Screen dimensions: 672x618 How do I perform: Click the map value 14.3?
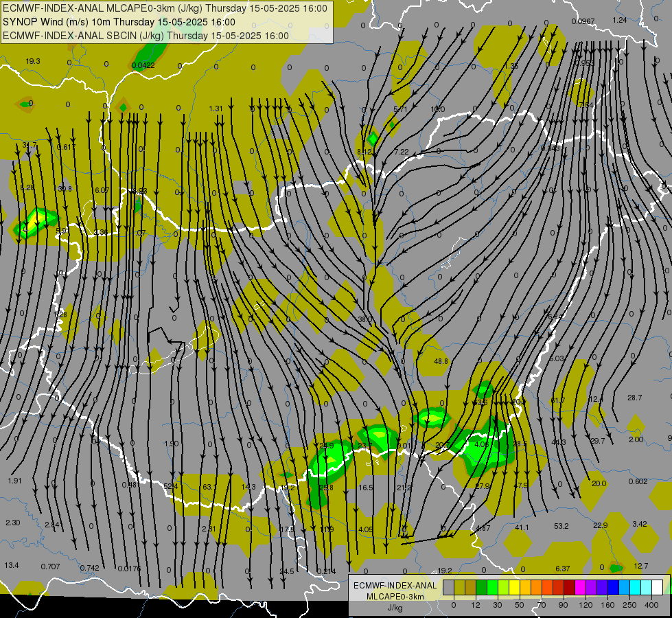pos(248,487)
